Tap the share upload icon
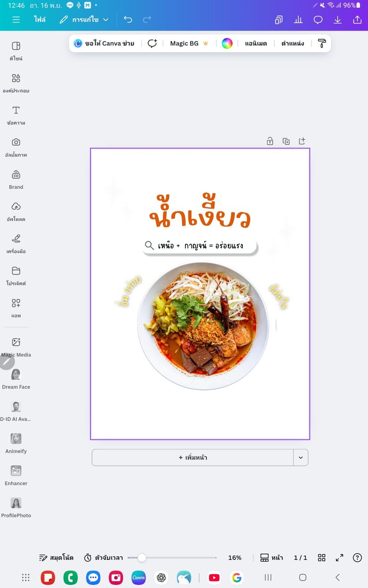368x588 pixels. 357,20
